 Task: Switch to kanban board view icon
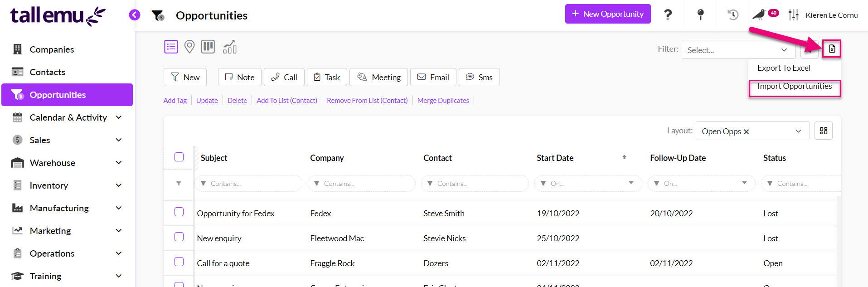click(x=208, y=47)
